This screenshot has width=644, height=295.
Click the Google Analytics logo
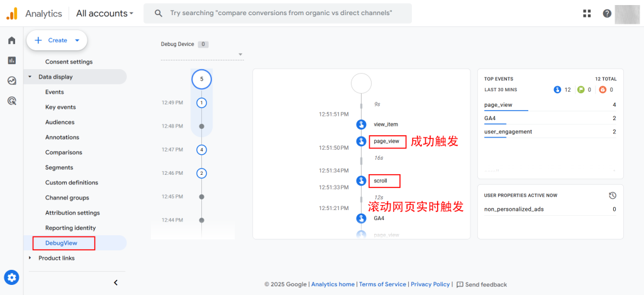click(11, 14)
